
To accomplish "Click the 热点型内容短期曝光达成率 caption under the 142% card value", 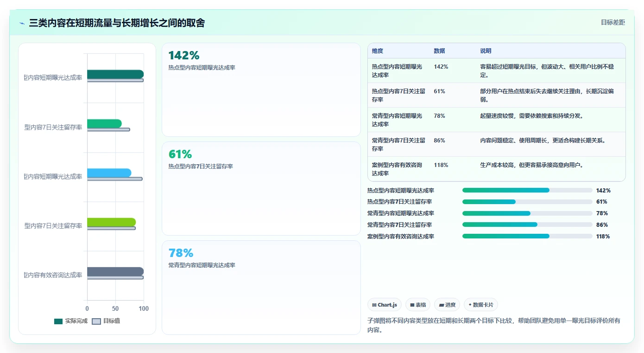I will [202, 68].
